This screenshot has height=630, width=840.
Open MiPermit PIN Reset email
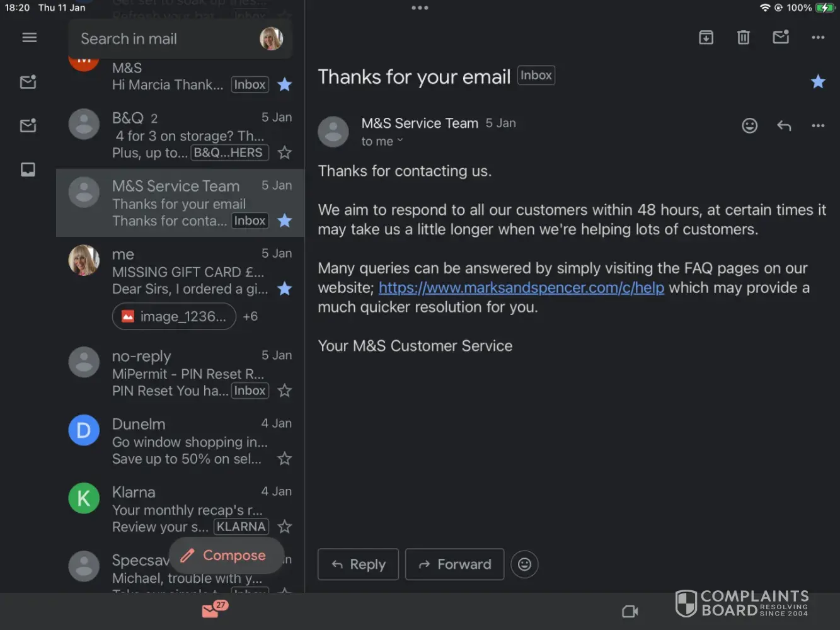click(x=180, y=373)
